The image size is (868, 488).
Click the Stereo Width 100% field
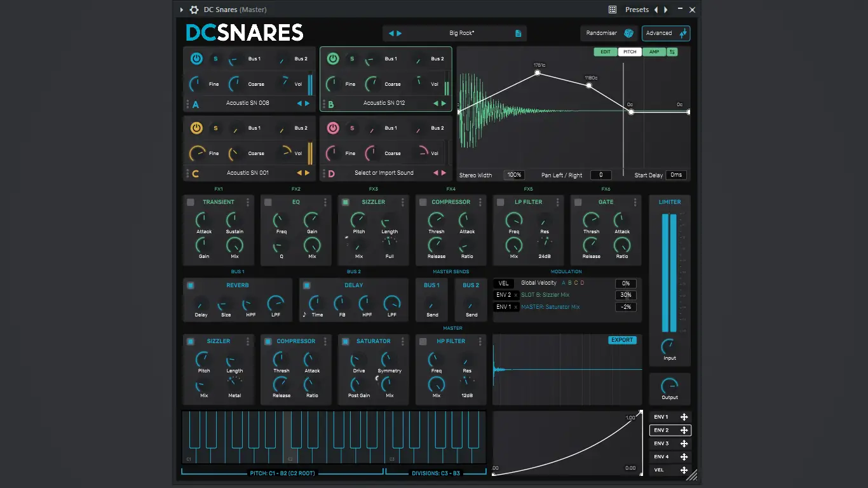point(514,175)
